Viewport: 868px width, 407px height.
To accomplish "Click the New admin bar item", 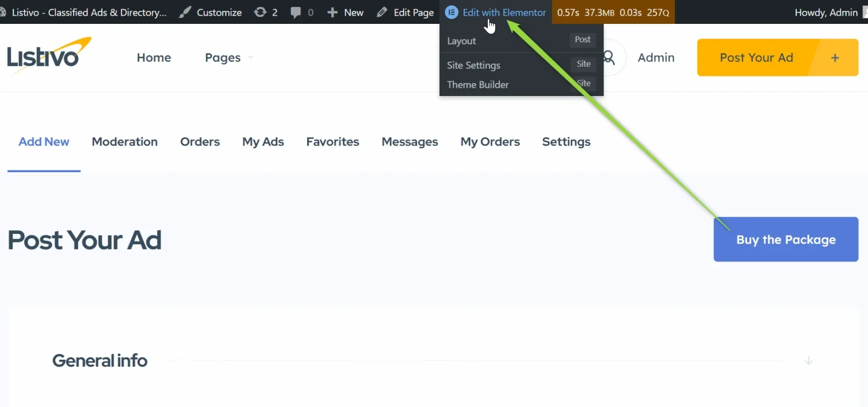I will [354, 12].
